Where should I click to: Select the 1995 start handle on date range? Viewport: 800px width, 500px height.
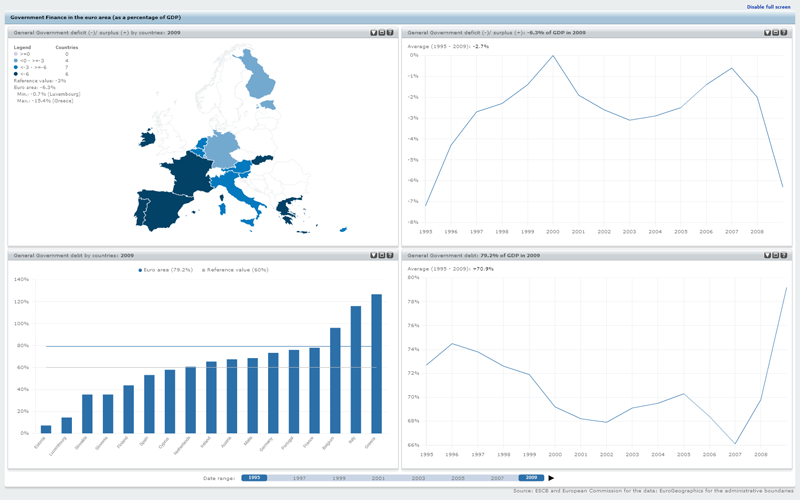[256, 479]
